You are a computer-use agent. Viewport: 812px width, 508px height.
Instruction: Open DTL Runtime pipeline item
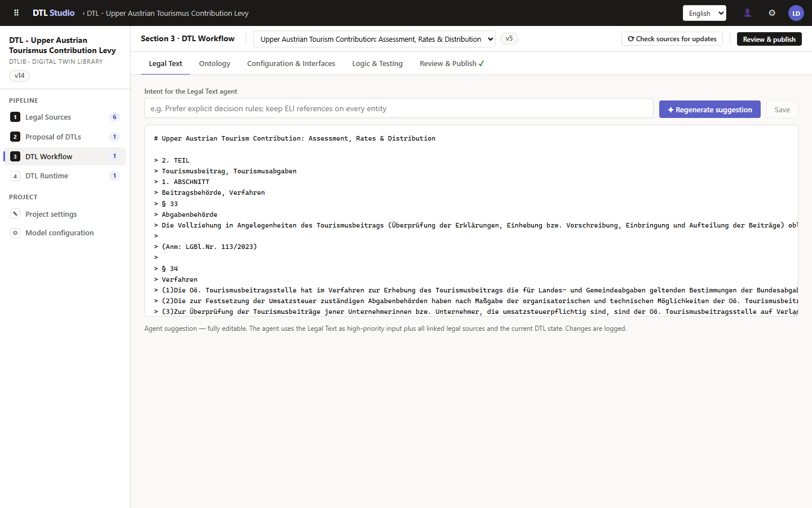(x=65, y=176)
